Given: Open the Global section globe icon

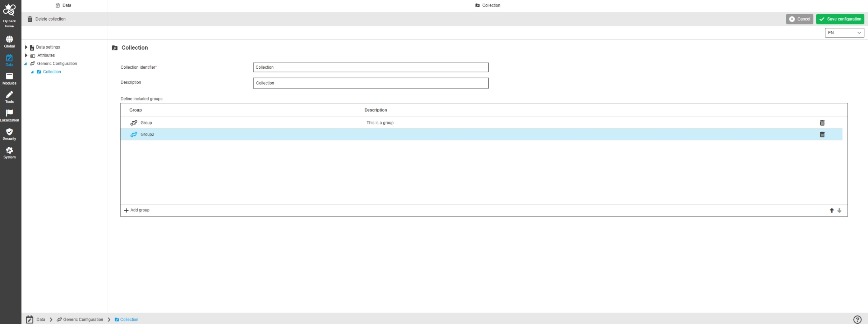Looking at the screenshot, I should 9,39.
